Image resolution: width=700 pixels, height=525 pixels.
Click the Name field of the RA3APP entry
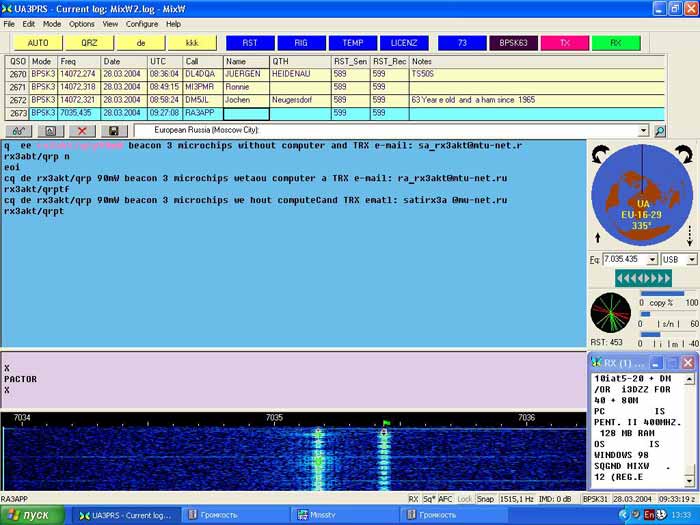tap(246, 114)
